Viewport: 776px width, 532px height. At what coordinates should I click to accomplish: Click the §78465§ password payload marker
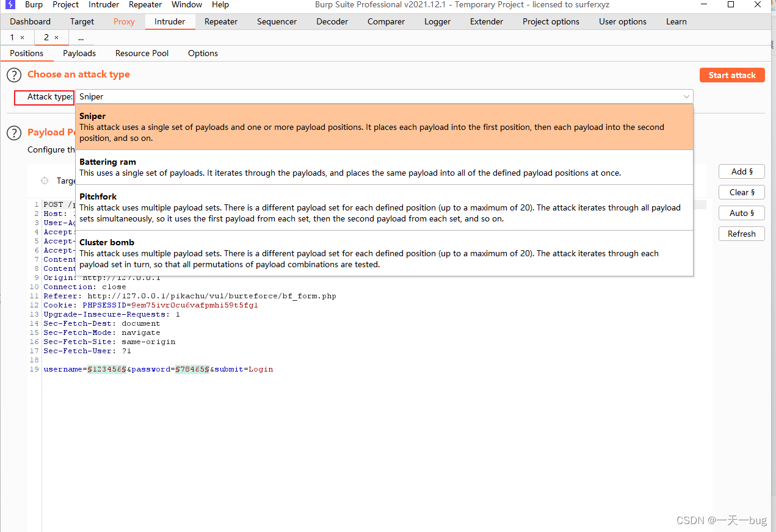point(192,370)
